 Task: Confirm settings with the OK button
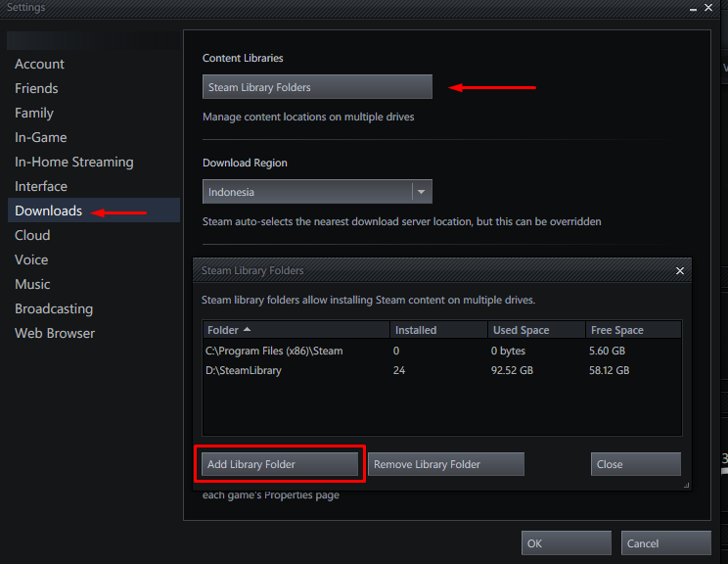[566, 543]
